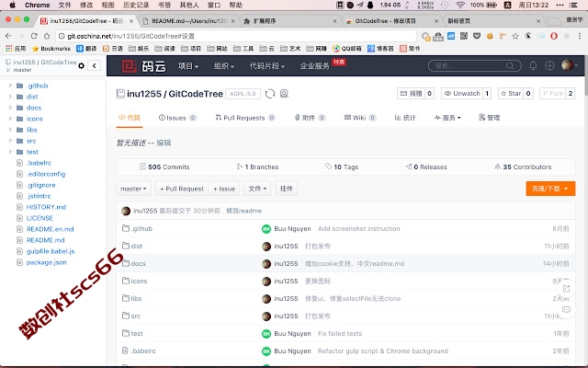The width and height of the screenshot is (588, 368).
Task: Click the 编辑 link next to the description
Action: (164, 143)
